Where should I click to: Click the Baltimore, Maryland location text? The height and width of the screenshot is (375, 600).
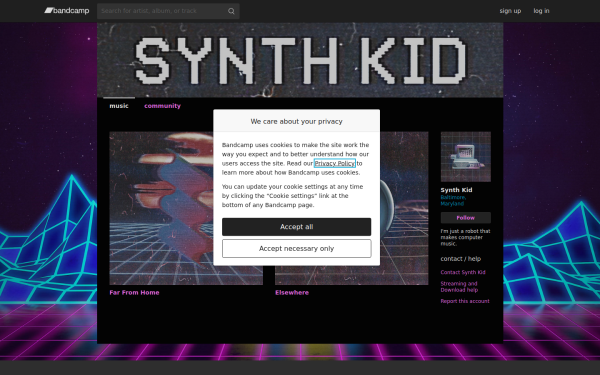[x=453, y=201]
